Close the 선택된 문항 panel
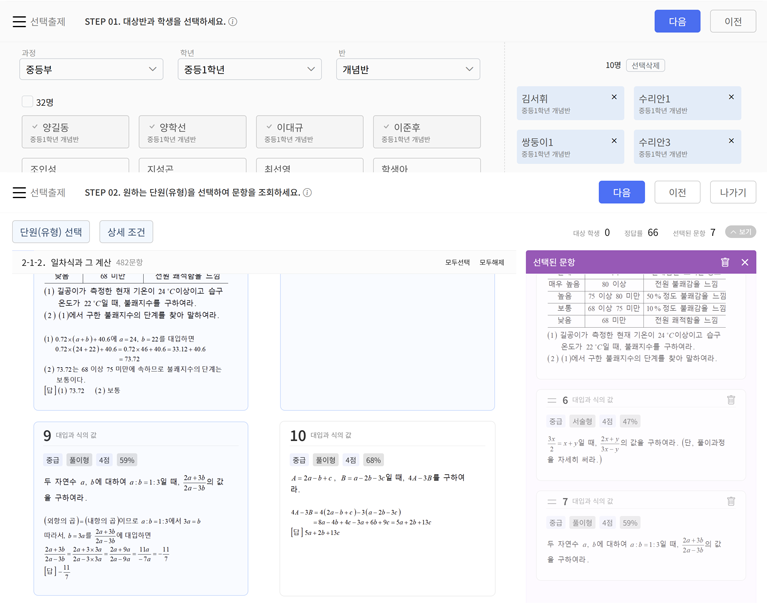The height and width of the screenshot is (610, 767). [745, 262]
